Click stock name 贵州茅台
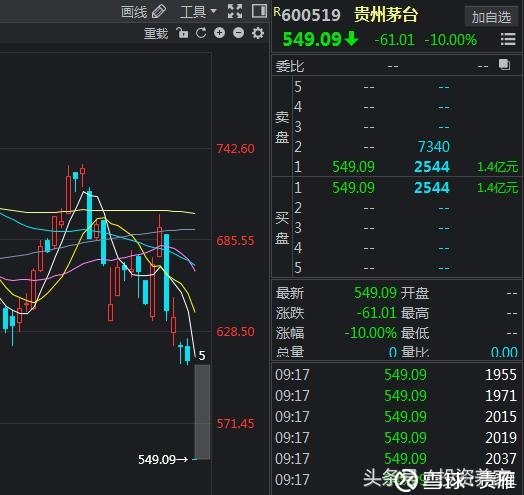Screen dimensions: 524x495 coord(386,14)
